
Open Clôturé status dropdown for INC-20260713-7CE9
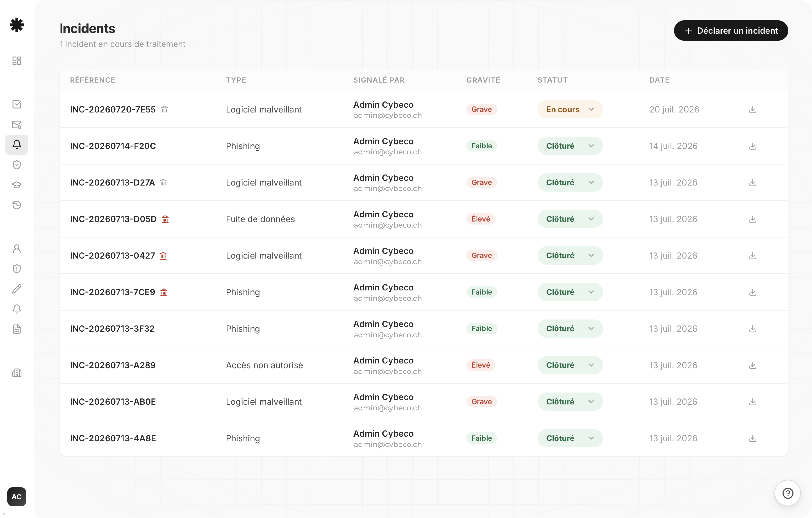coord(570,292)
